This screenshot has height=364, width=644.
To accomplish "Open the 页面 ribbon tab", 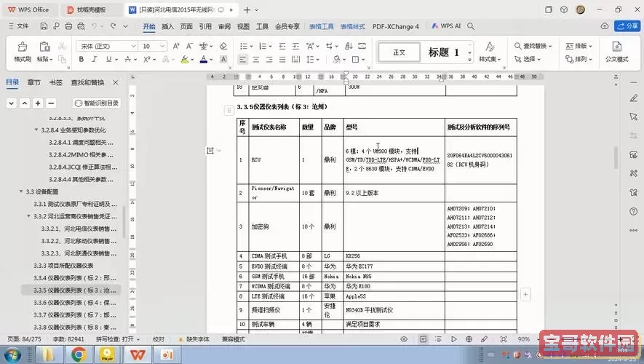I will 186,26.
